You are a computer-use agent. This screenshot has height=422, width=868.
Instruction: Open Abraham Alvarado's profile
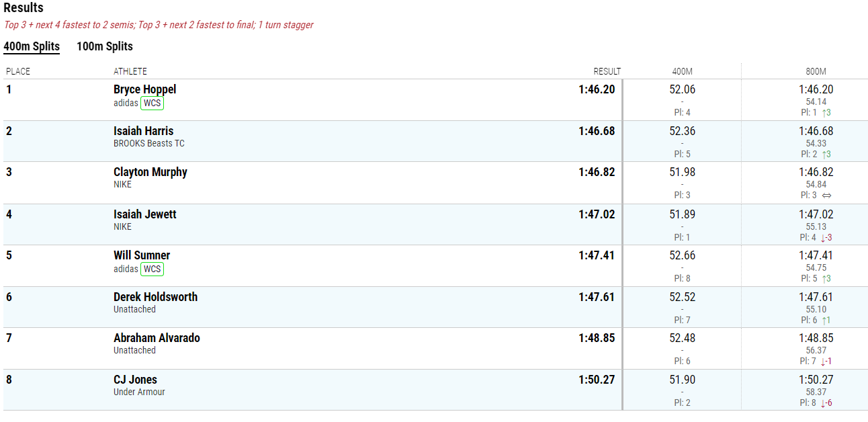(x=157, y=338)
